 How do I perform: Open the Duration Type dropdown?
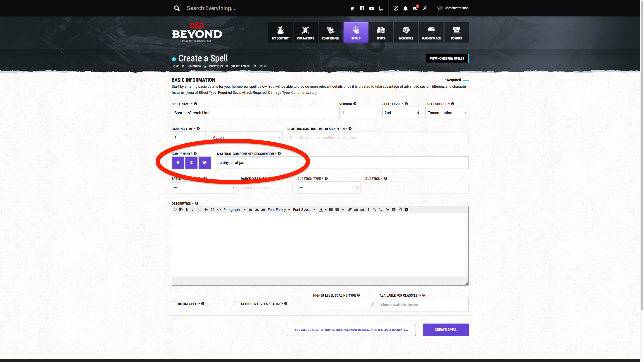[329, 188]
